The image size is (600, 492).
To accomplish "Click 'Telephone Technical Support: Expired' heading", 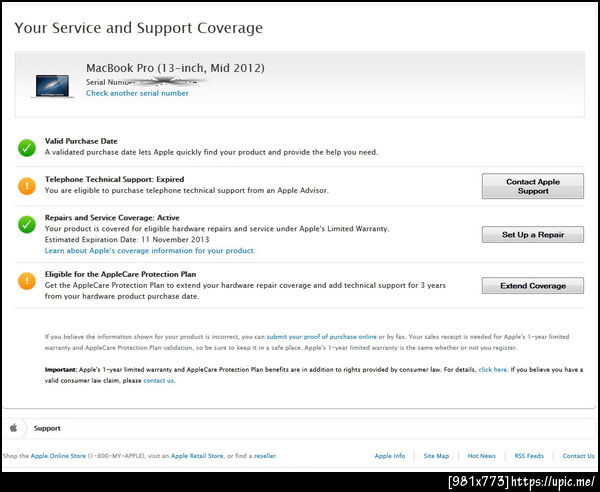I will (114, 179).
